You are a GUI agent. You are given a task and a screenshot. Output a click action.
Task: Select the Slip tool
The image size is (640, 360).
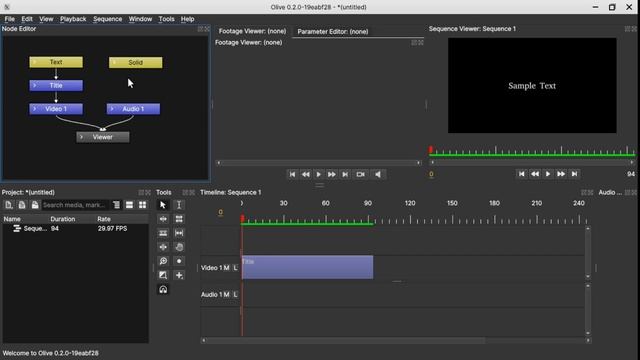[179, 233]
